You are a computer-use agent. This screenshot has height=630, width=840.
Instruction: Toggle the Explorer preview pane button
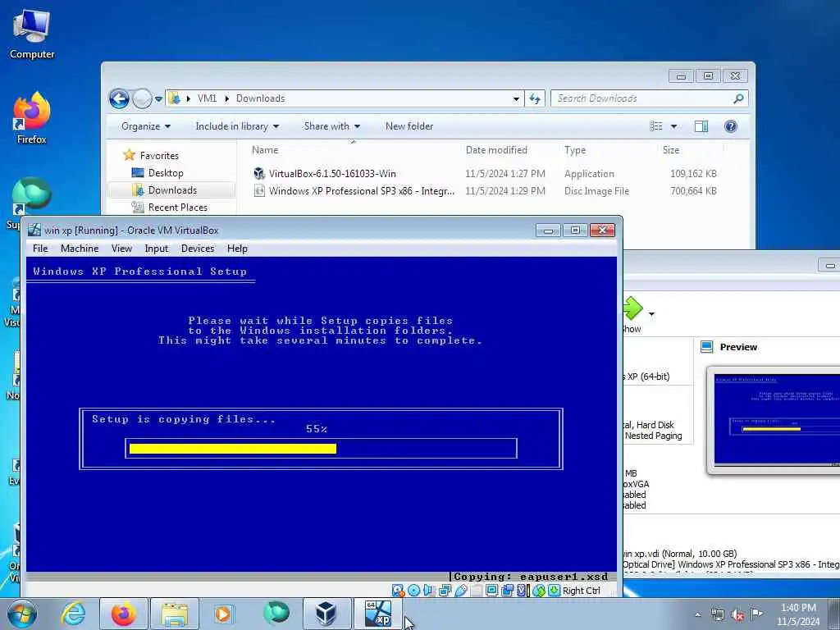point(701,126)
